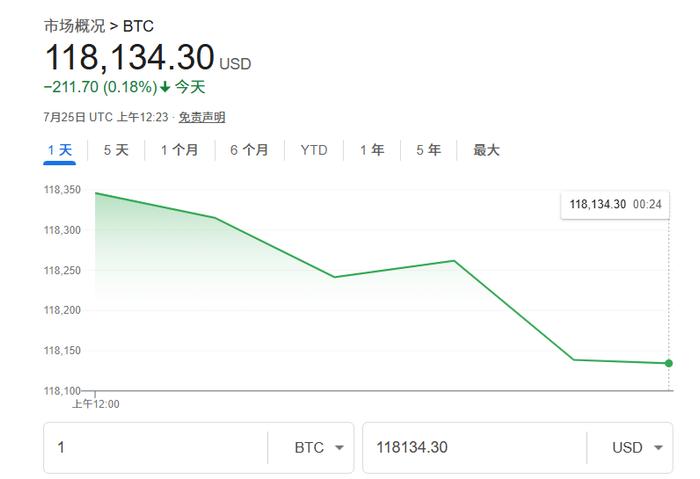Click the 118134.30 USD value field
The height and width of the screenshot is (479, 700).
(475, 447)
